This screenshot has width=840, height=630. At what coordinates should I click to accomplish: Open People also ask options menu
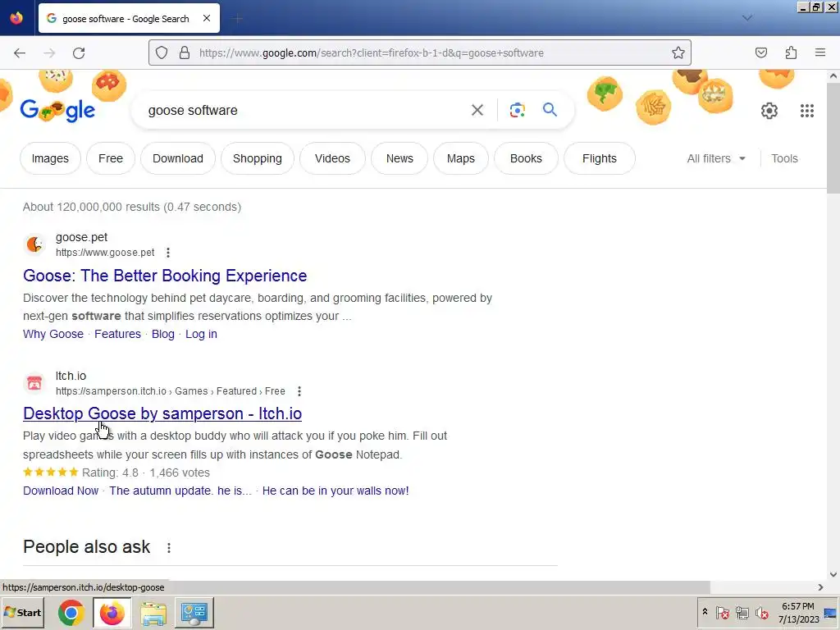click(x=169, y=547)
